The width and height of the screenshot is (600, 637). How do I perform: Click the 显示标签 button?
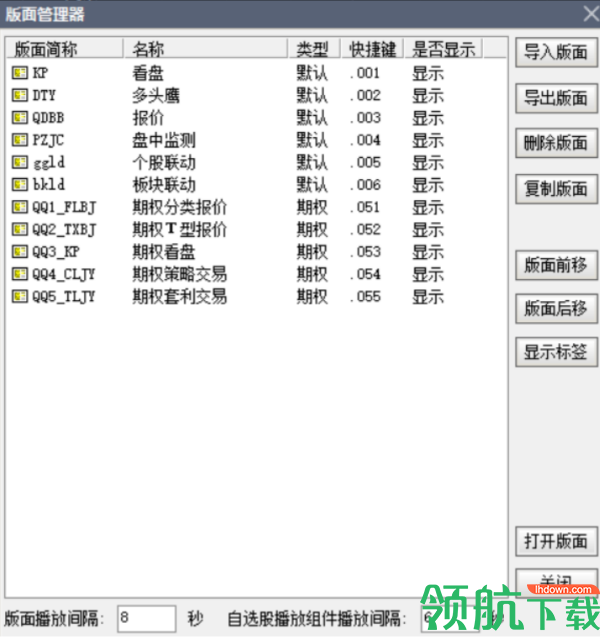[556, 352]
